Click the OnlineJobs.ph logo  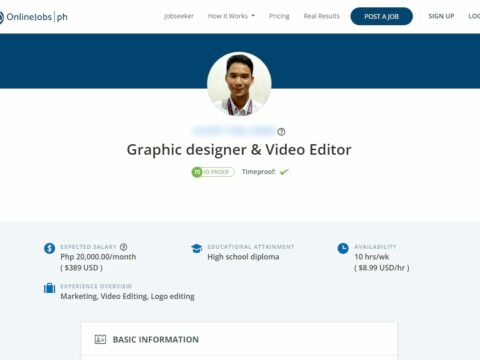[33, 17]
